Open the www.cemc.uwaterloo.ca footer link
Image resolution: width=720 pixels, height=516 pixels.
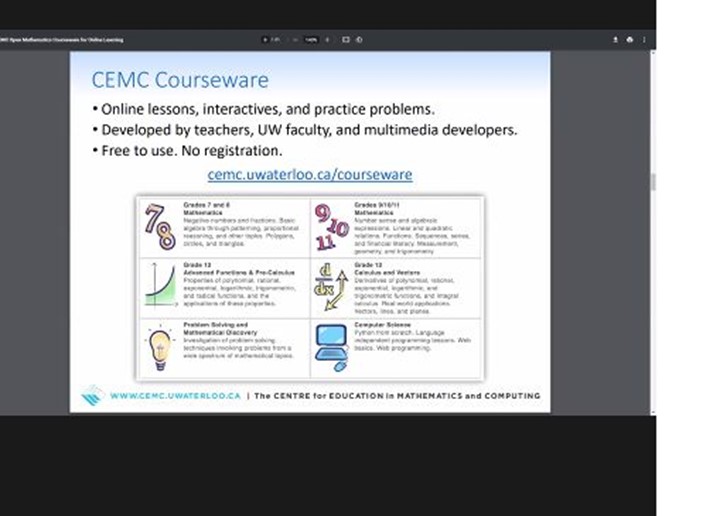tap(175, 396)
